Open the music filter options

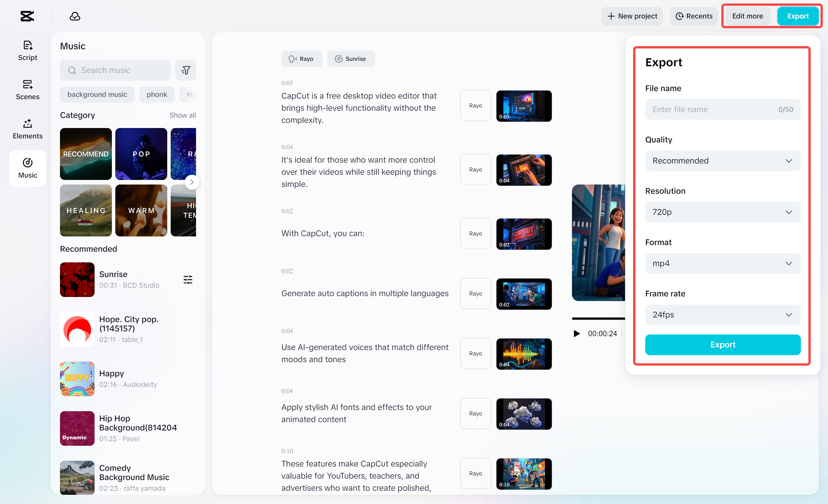coord(185,70)
